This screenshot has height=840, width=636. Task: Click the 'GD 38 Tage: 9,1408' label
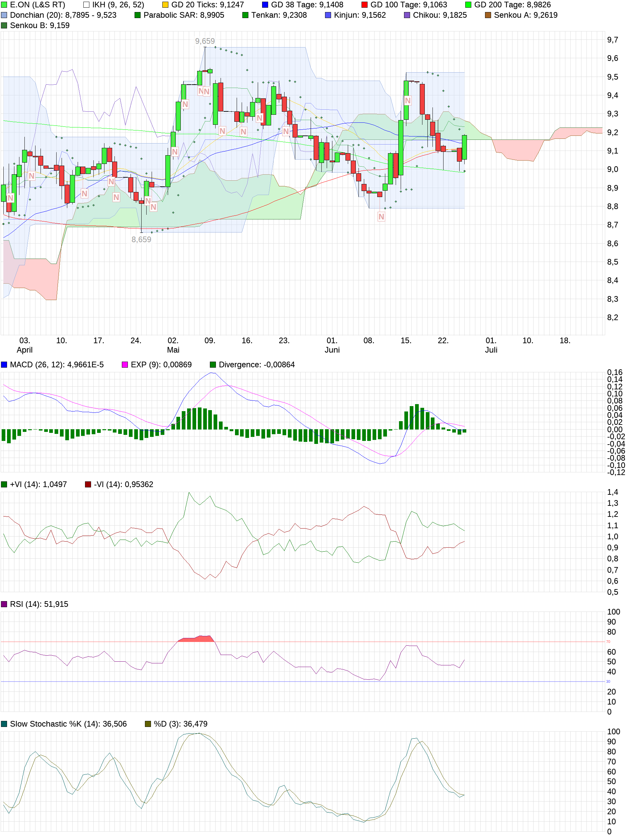[307, 5]
